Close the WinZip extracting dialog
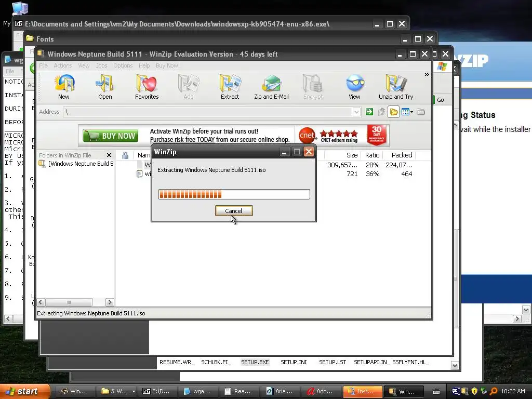This screenshot has height=399, width=532. pos(309,152)
